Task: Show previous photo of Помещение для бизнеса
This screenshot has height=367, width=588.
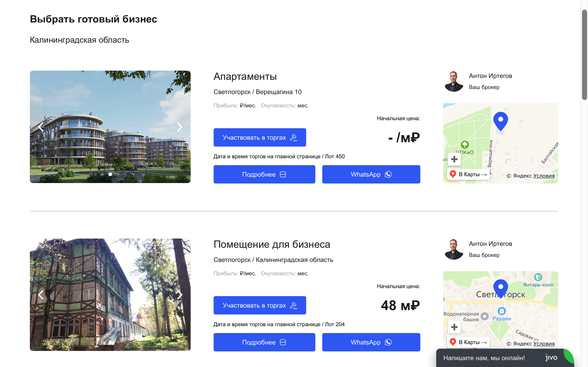Action: [41, 295]
